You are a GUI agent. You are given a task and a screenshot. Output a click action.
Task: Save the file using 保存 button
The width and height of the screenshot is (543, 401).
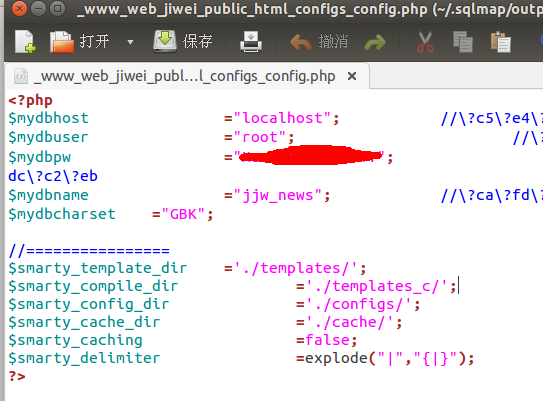(x=183, y=42)
